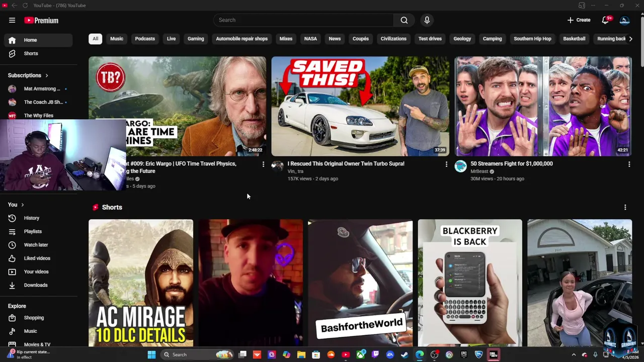Click the Vin_tra channel avatar

click(x=278, y=166)
